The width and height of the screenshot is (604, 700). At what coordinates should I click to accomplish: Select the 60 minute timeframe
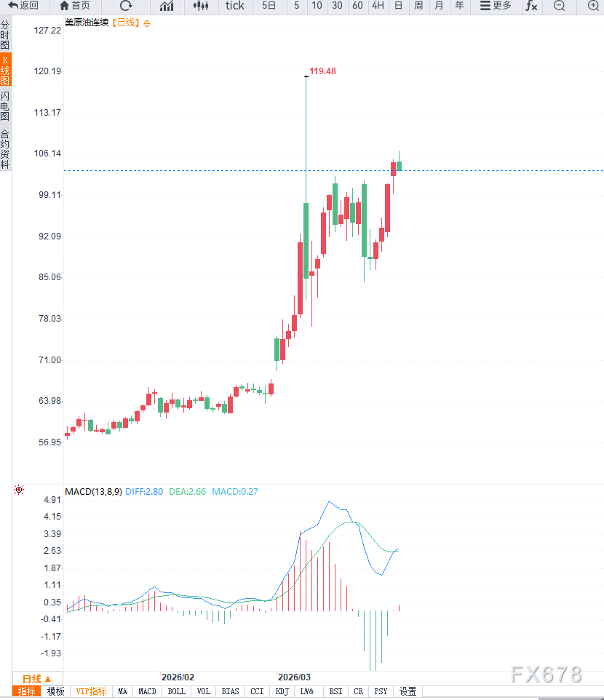pos(357,6)
